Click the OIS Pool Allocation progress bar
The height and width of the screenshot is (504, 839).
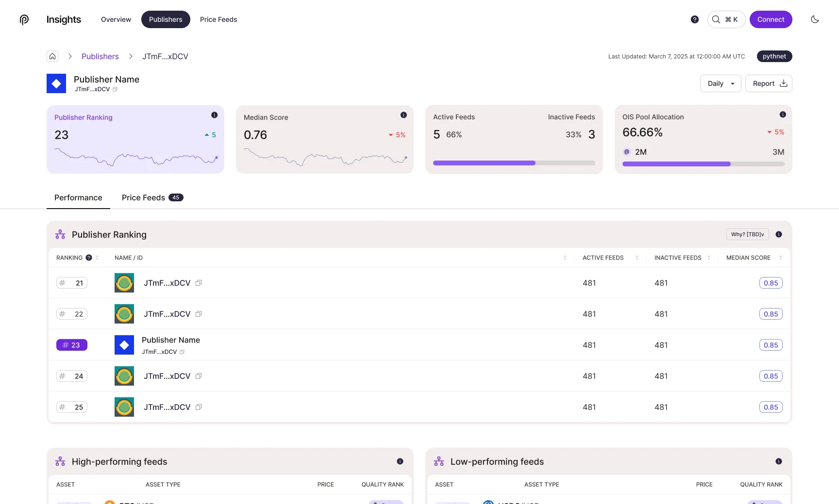pos(704,164)
